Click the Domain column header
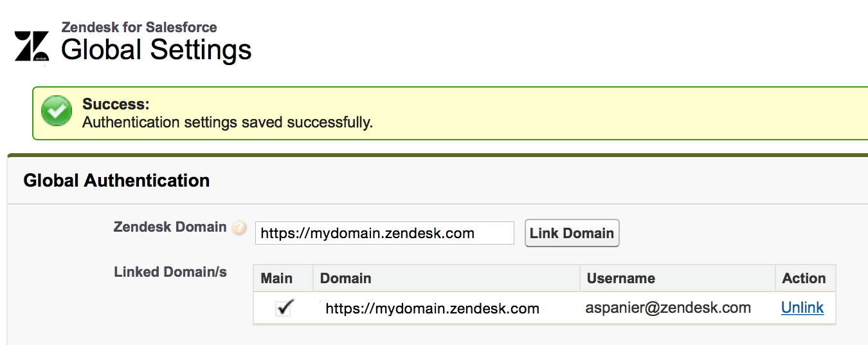The image size is (868, 345). click(x=346, y=278)
